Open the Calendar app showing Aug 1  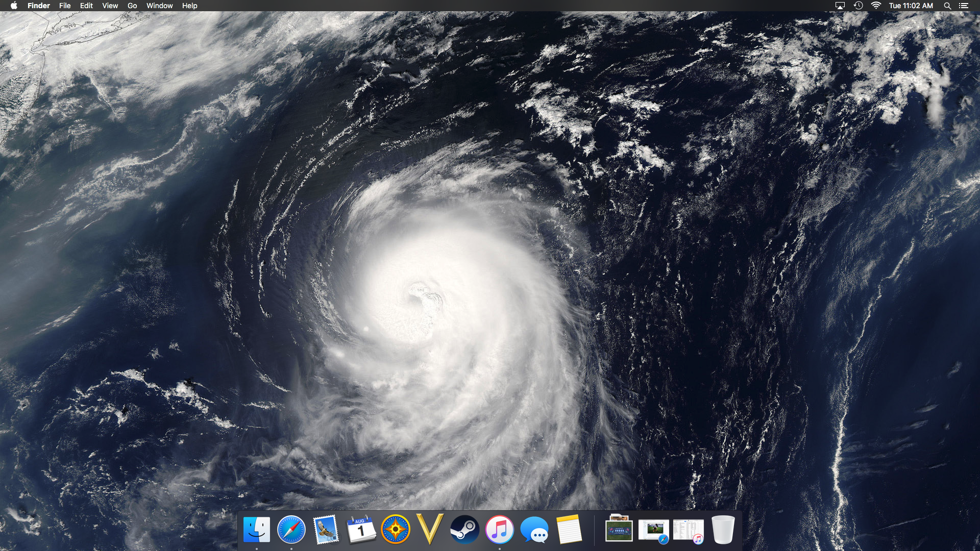(x=361, y=529)
